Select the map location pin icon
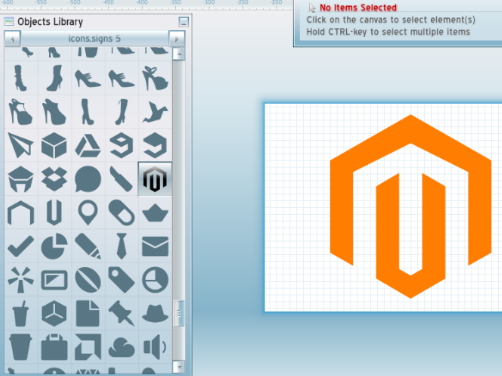Viewport: 502px width, 376px height. [x=88, y=213]
